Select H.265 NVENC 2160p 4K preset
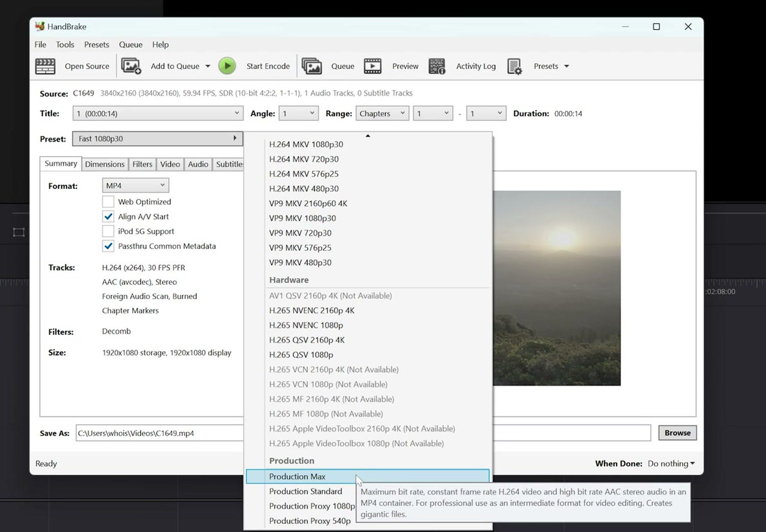Image resolution: width=766 pixels, height=532 pixels. 368,310
